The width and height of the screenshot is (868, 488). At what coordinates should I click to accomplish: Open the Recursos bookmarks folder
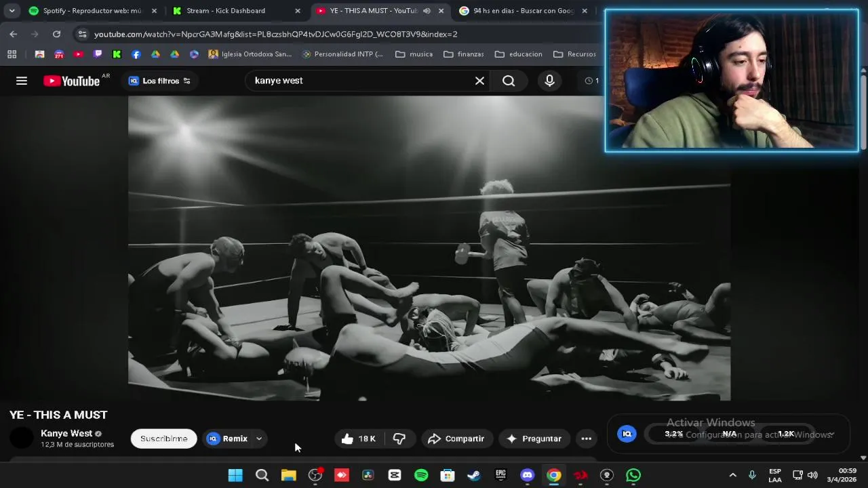click(575, 54)
